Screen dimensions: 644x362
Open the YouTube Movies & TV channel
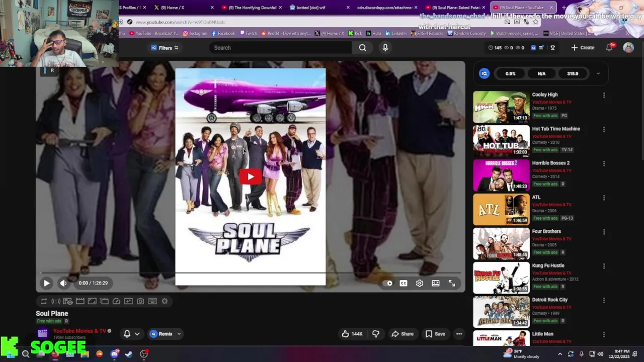tap(79, 331)
